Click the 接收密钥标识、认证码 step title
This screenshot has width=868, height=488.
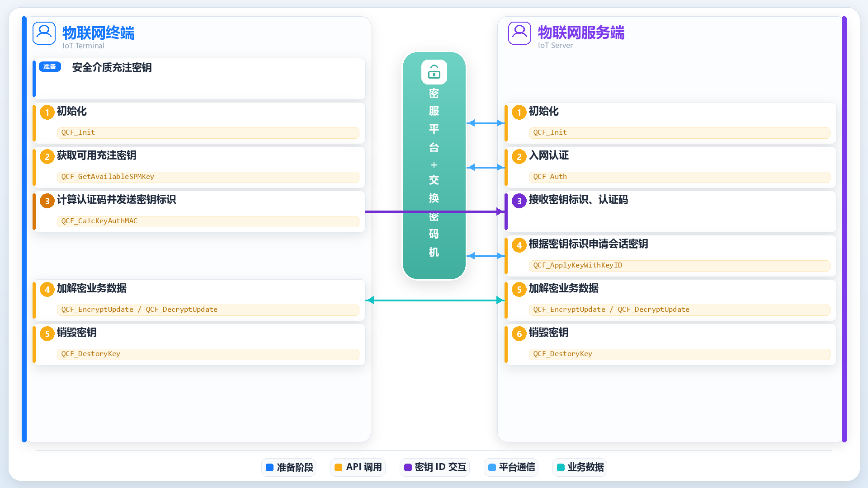click(578, 200)
